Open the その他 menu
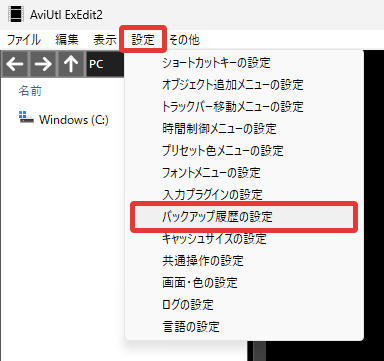Screen dimensions: 384x361 coord(184,40)
